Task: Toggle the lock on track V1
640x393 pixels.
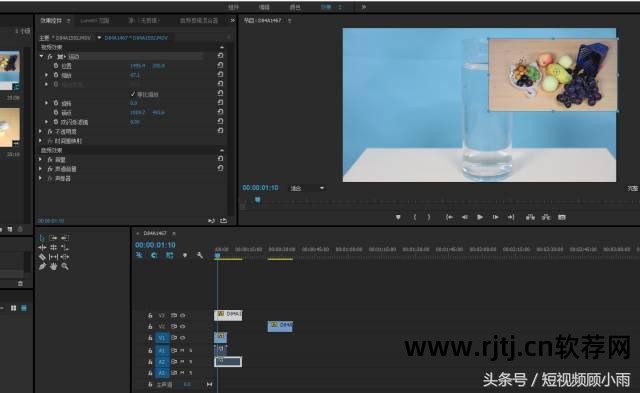Action: tap(150, 338)
